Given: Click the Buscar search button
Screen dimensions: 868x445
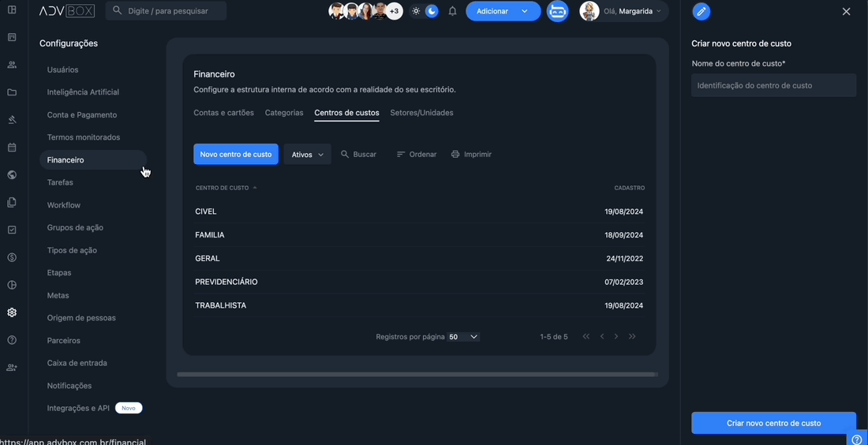Looking at the screenshot, I should tap(359, 155).
